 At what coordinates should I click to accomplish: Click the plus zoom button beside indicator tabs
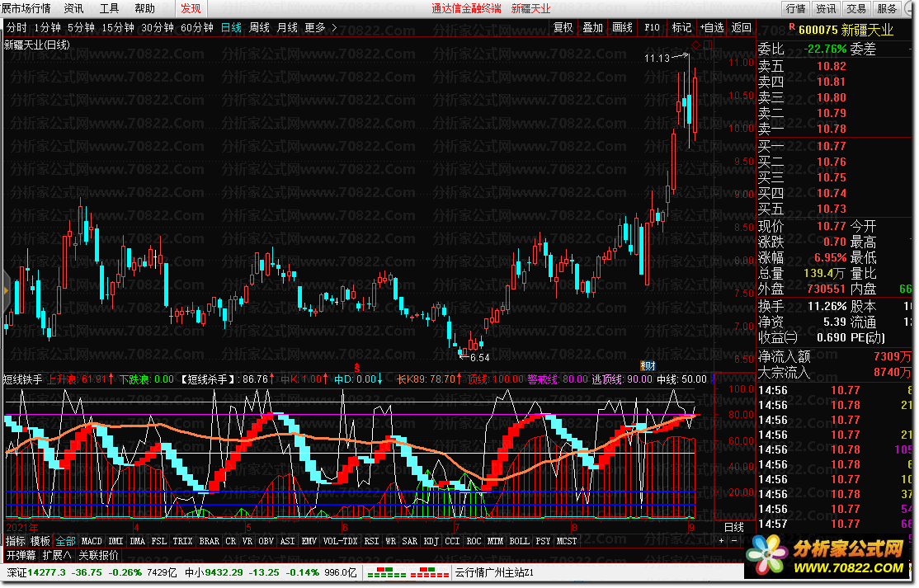click(x=722, y=541)
